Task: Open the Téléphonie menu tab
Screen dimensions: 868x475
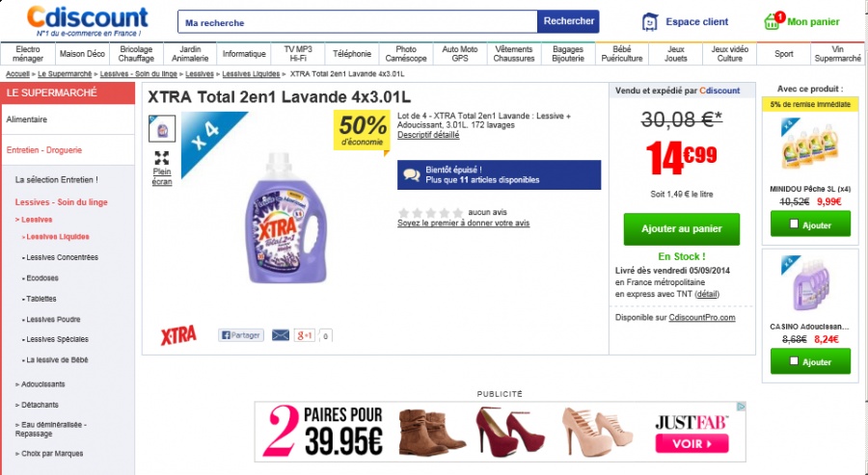Action: 352,54
